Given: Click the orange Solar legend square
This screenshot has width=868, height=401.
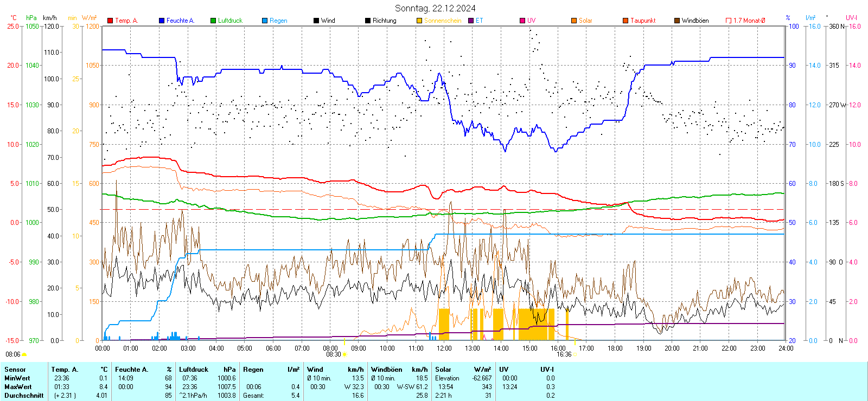Looking at the screenshot, I should pyautogui.click(x=574, y=21).
